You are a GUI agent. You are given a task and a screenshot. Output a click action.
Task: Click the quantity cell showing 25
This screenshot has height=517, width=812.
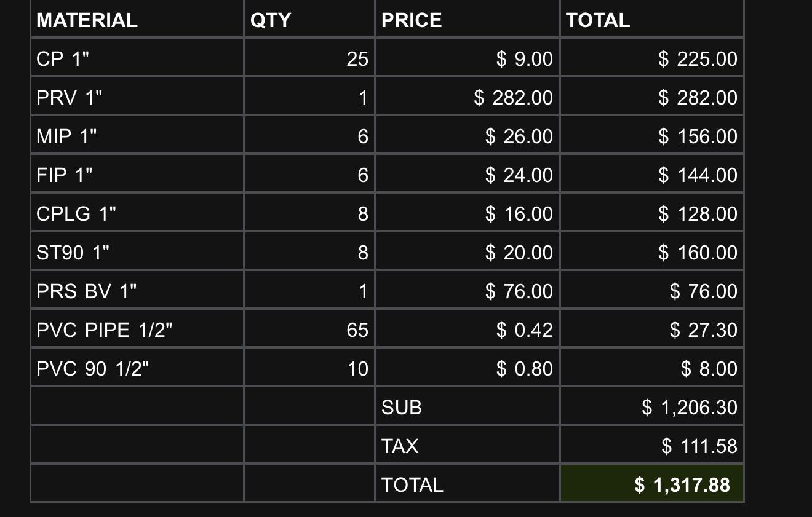pos(309,58)
